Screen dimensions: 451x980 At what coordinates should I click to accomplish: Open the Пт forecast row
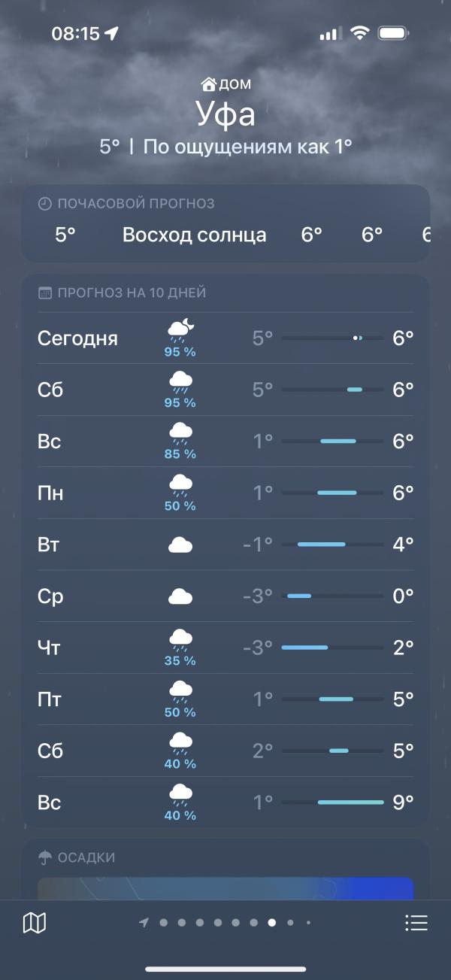(x=225, y=699)
